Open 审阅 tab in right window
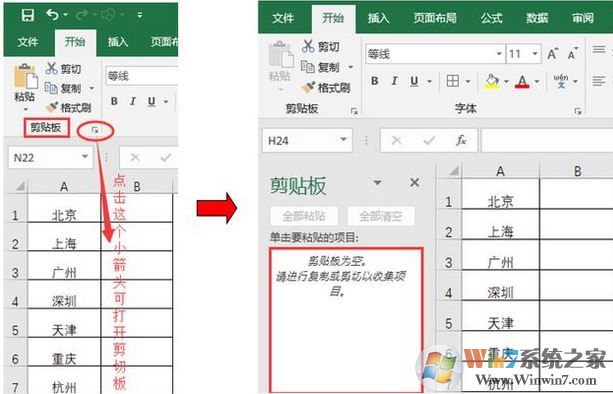The image size is (613, 394). pos(583,18)
